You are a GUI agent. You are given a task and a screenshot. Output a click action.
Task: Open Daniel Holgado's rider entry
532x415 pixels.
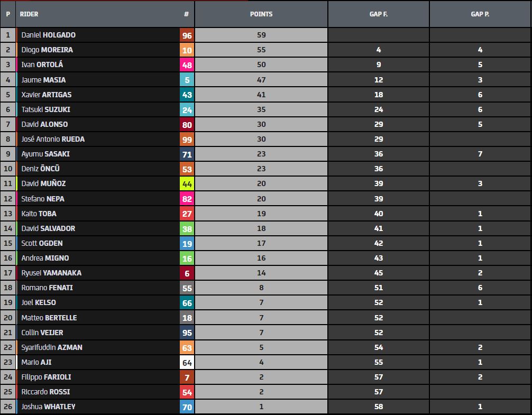[x=48, y=35]
